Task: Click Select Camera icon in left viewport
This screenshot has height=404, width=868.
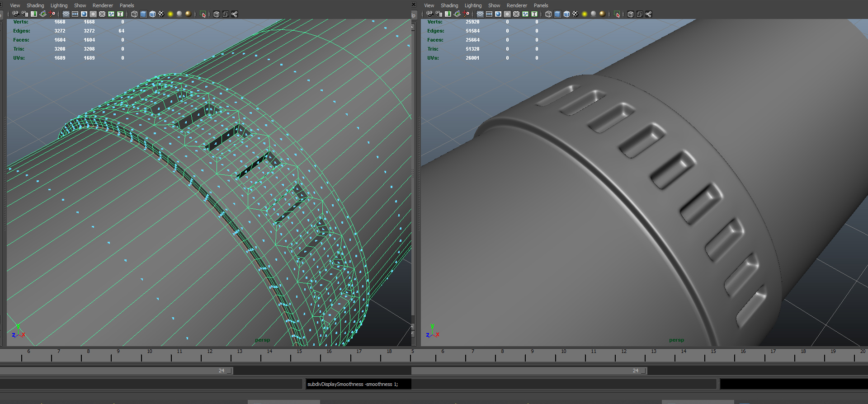Action: [16, 14]
